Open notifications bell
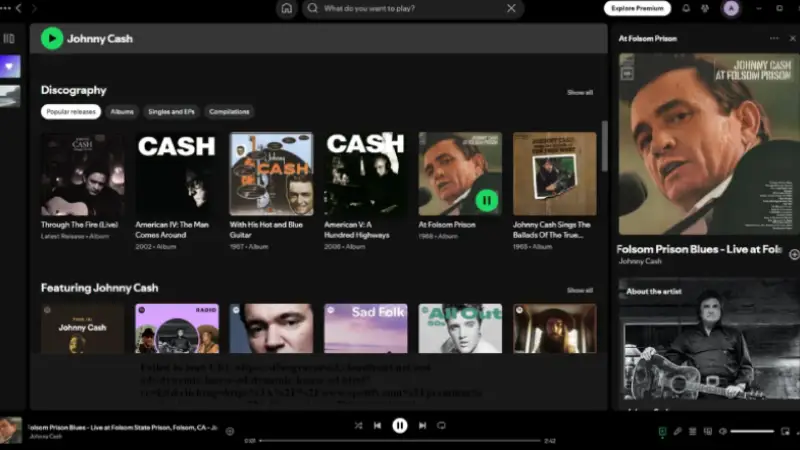 click(x=686, y=8)
